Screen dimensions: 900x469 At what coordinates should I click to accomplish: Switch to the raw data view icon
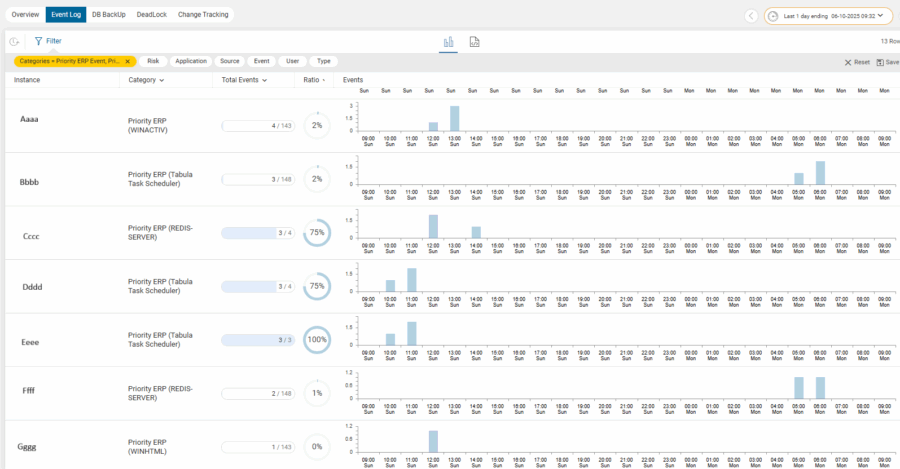[x=475, y=42]
